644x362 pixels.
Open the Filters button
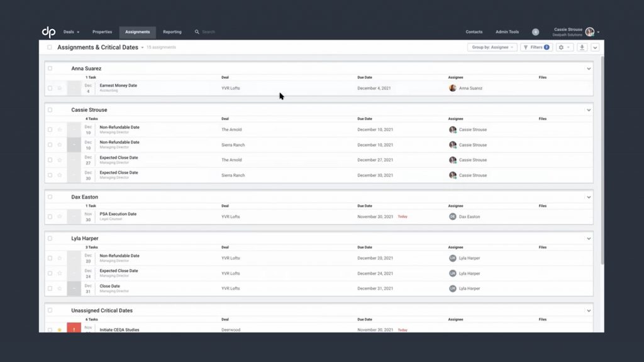(536, 48)
